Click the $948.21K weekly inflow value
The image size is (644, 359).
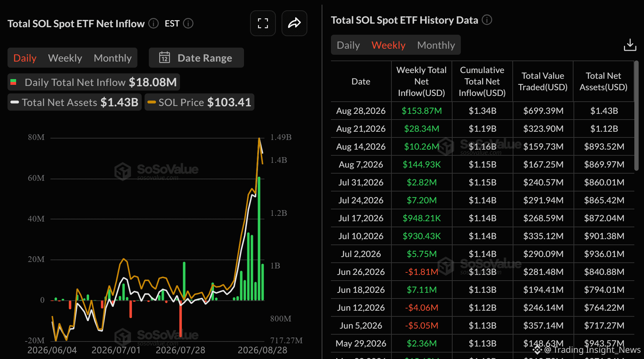(x=422, y=218)
